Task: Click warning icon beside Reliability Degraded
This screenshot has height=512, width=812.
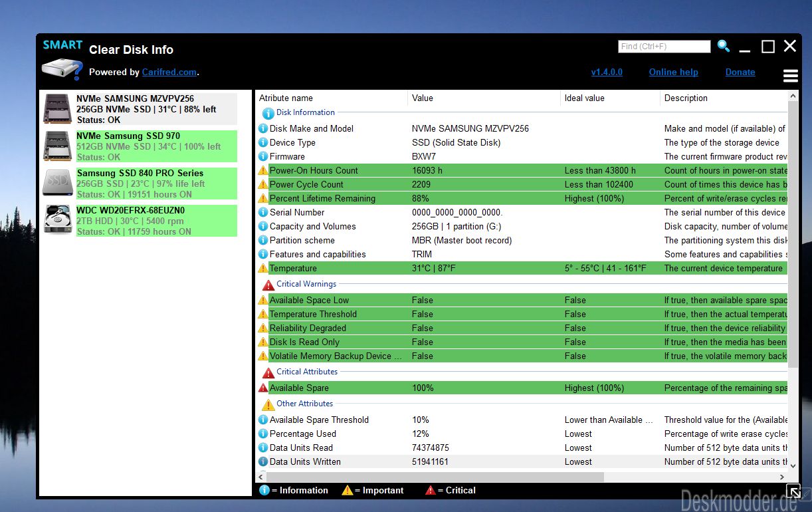Action: [263, 328]
